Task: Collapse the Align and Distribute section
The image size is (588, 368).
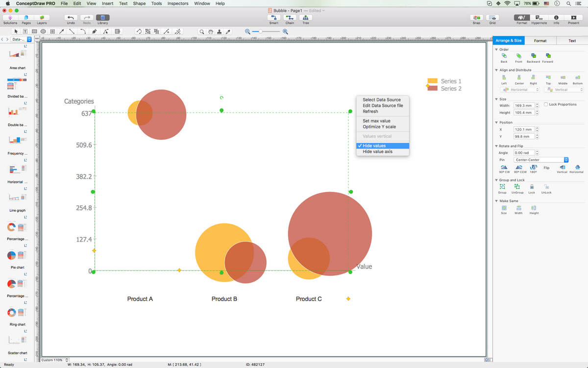Action: [x=496, y=70]
